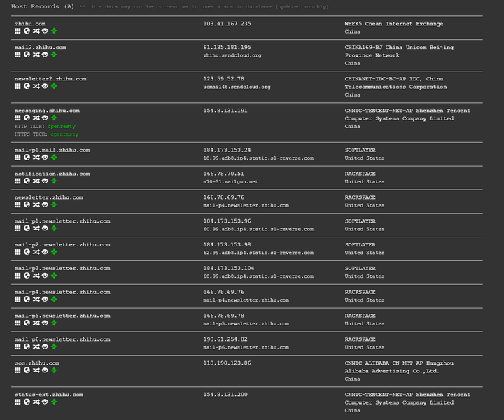Click the globe icon under mail-p1.newsletter.zhihu.com

[x=27, y=228]
